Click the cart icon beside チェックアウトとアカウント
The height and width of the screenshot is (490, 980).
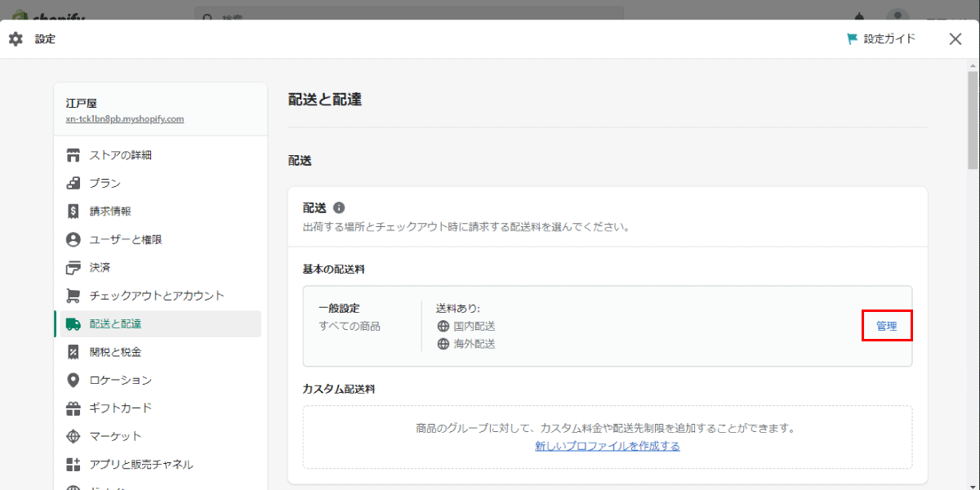[73, 296]
